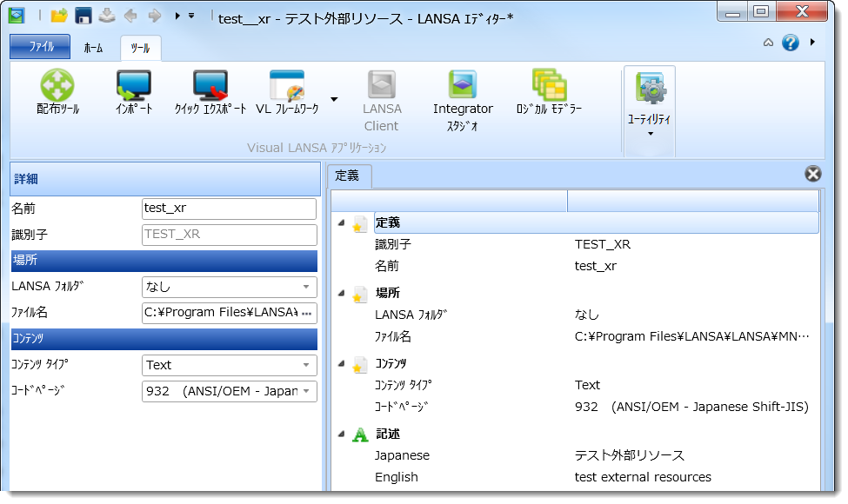Maximize the LANSA editor window
Image resolution: width=848 pixels, height=504 pixels.
[x=761, y=12]
